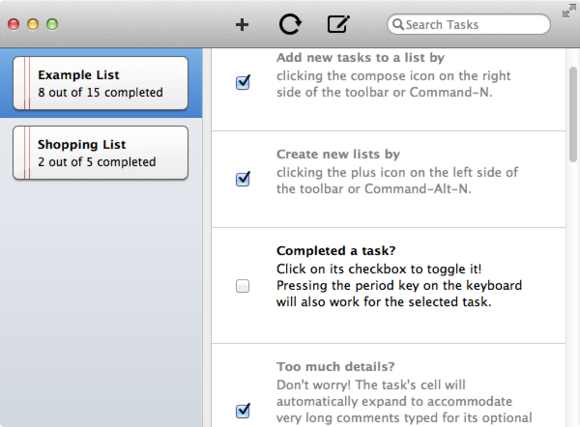Check the 'Completed a task?' checkbox

pos(243,286)
